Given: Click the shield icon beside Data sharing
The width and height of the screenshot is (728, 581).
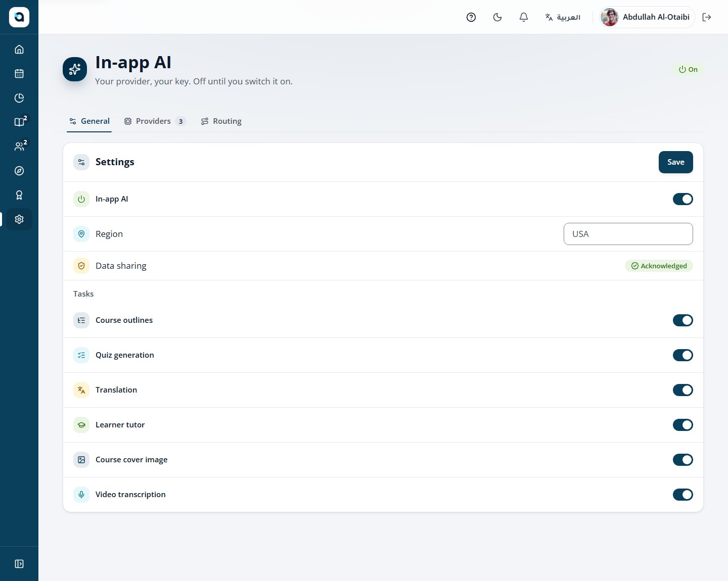Looking at the screenshot, I should click(81, 266).
